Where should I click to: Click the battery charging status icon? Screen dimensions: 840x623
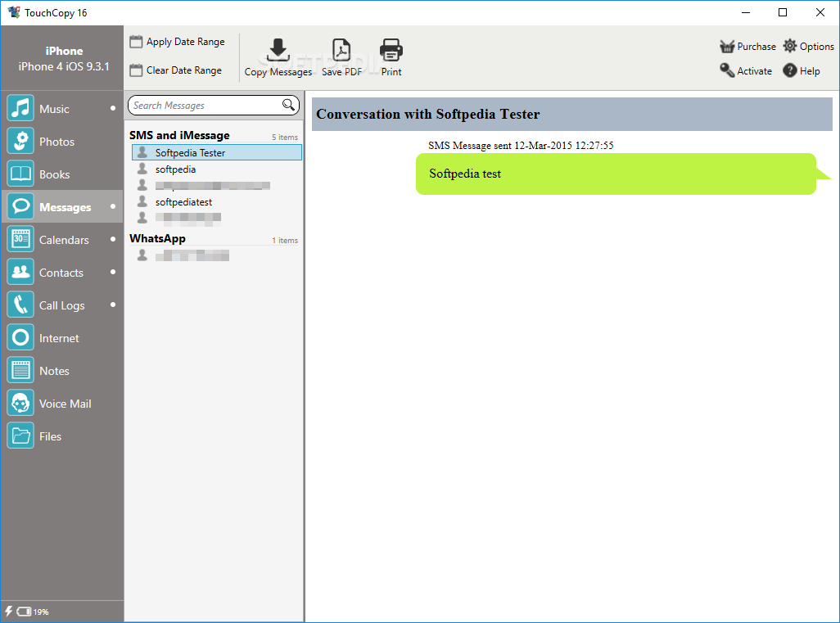18,612
